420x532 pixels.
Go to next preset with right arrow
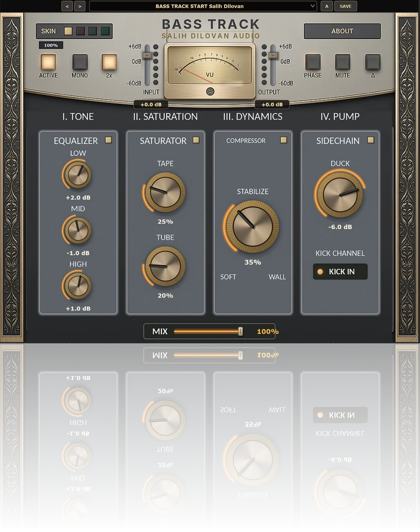coord(80,6)
